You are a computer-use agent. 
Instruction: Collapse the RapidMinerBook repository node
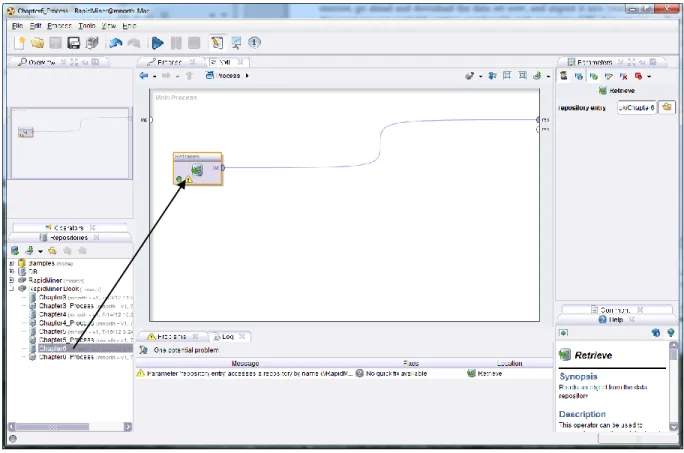tap(12, 288)
